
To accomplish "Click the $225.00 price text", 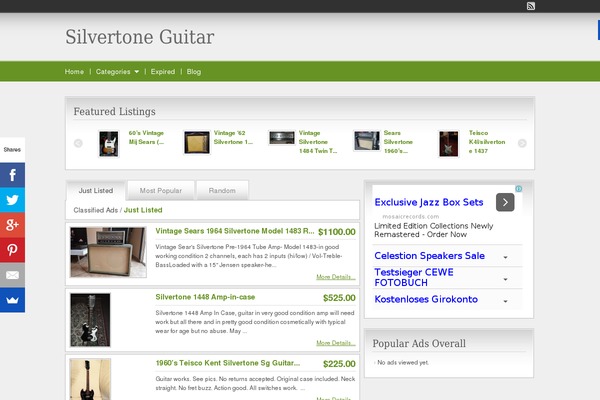I will 339,364.
